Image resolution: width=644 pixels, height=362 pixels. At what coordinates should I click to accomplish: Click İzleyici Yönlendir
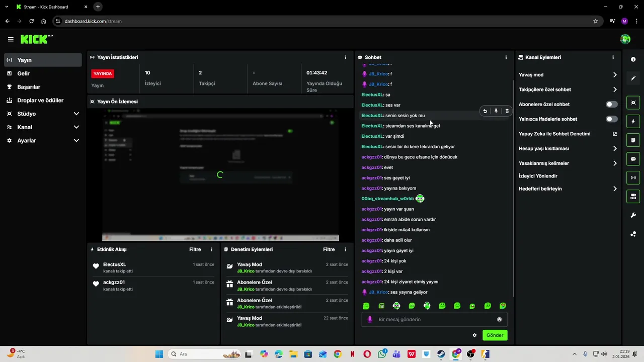pos(538,176)
